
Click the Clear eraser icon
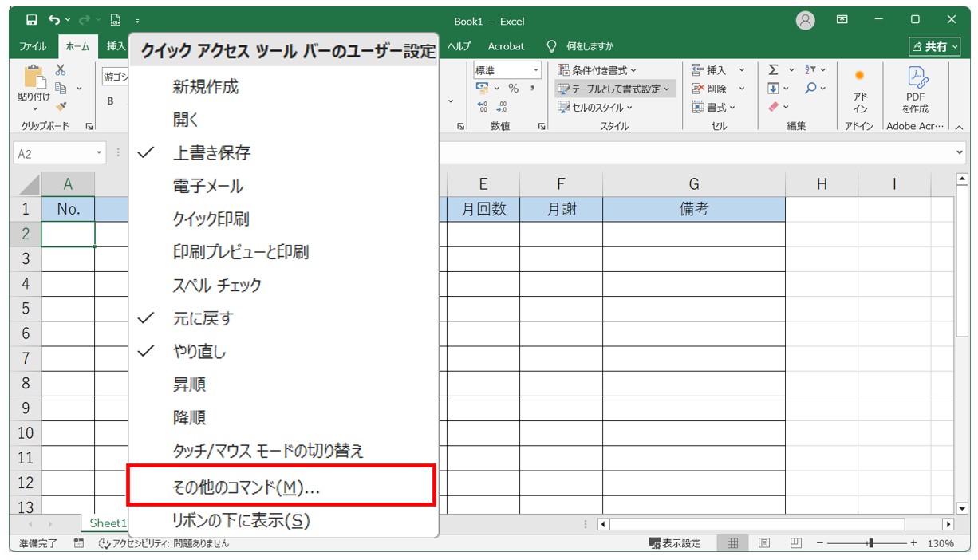773,107
